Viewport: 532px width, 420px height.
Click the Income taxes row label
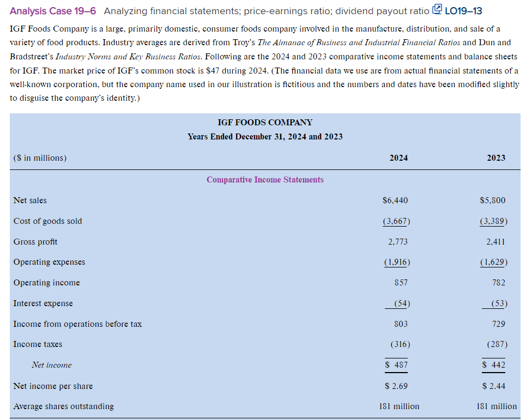click(38, 344)
